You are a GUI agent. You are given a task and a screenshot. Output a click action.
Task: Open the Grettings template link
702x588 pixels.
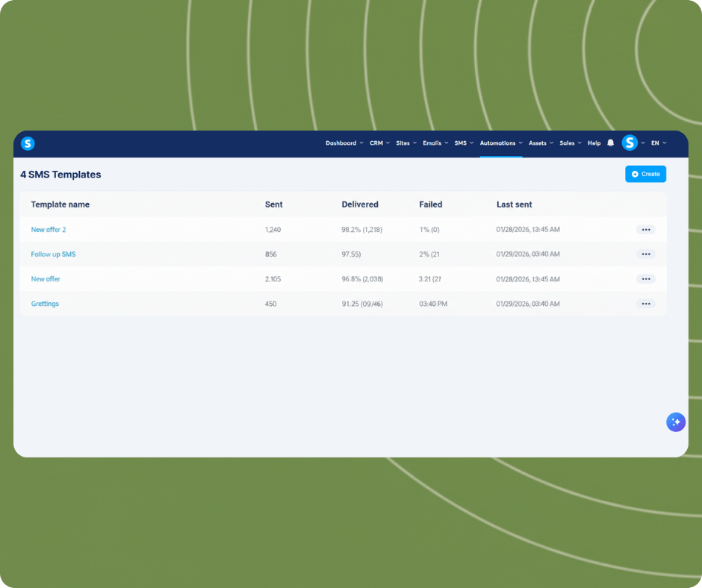(x=45, y=304)
